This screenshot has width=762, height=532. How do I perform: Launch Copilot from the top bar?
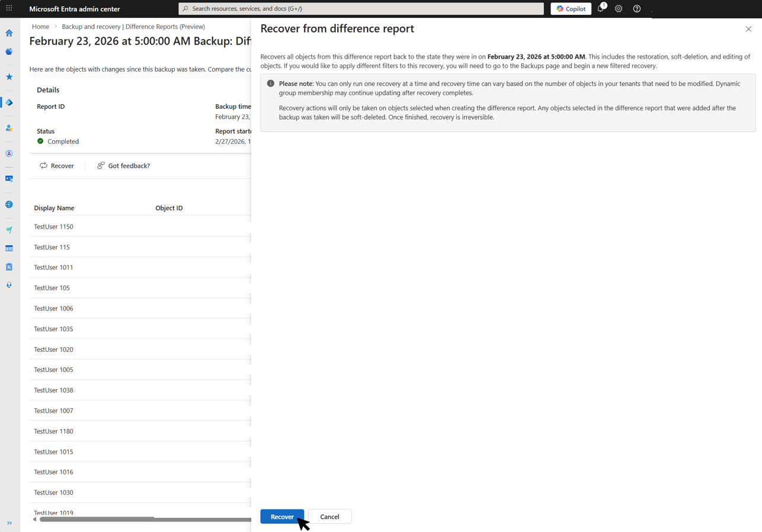pos(570,8)
